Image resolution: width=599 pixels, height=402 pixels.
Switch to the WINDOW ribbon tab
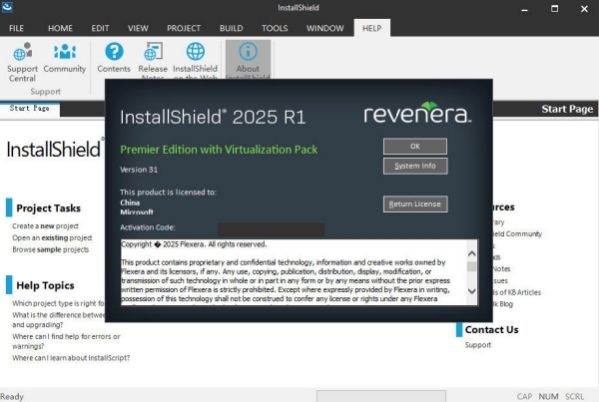[325, 28]
